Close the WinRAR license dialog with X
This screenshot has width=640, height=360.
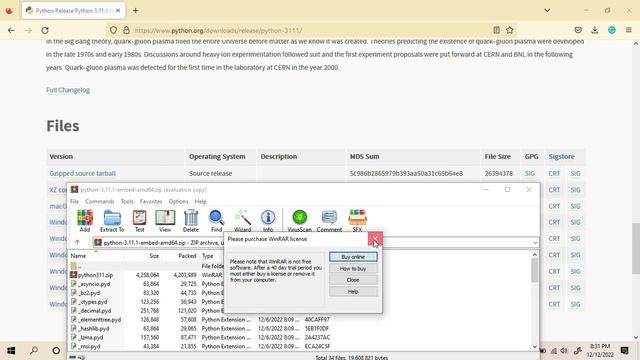(x=375, y=239)
